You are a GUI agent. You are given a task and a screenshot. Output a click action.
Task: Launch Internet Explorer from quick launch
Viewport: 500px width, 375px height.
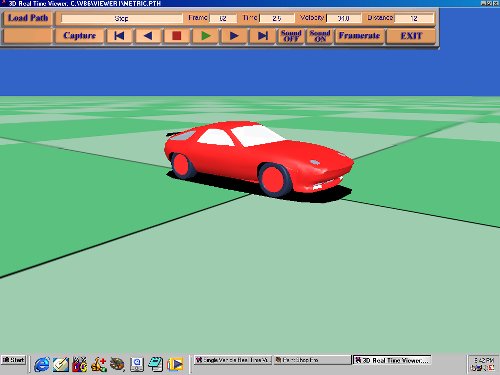[x=42, y=364]
